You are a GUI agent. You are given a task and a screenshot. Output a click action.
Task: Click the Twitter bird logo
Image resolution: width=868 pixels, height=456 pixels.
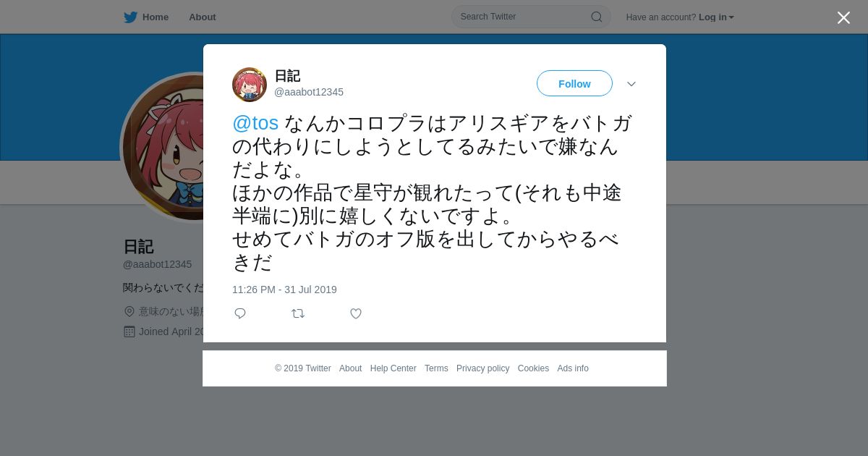pyautogui.click(x=130, y=17)
